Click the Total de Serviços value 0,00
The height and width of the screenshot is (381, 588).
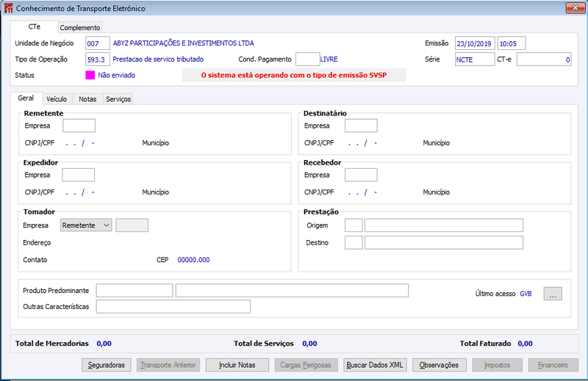tap(309, 344)
